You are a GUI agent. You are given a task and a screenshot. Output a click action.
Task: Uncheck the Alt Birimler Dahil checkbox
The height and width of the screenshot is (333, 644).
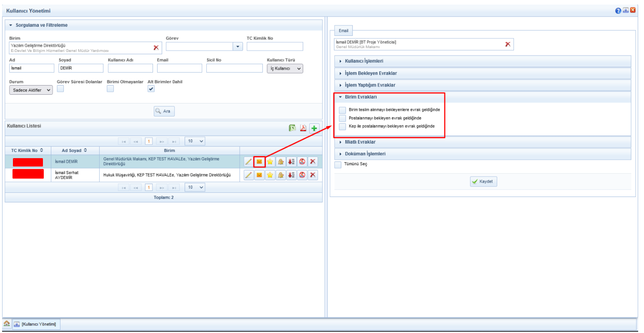coord(151,89)
